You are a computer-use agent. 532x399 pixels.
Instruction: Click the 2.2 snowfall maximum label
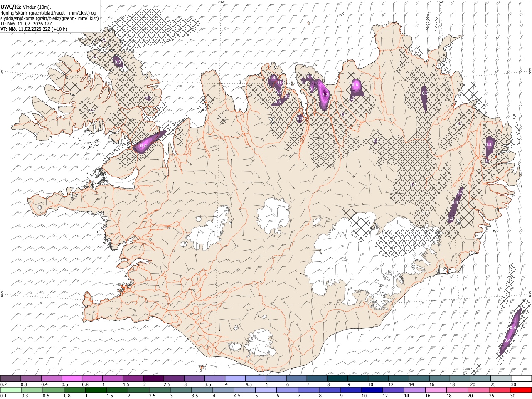[x=325, y=95]
